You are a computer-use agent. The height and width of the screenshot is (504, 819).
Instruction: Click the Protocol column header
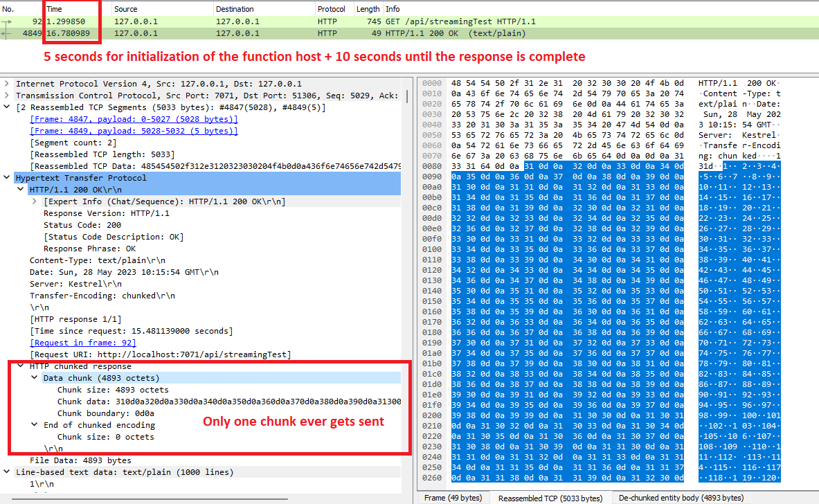coord(331,9)
